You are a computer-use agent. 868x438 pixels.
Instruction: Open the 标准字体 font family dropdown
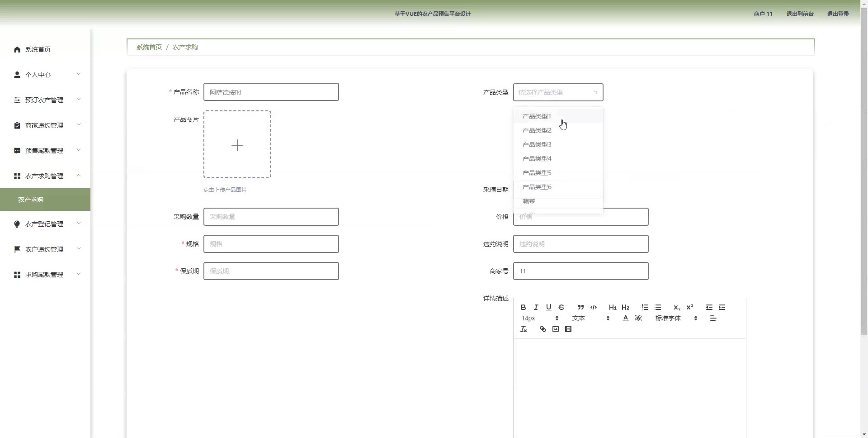(x=676, y=318)
